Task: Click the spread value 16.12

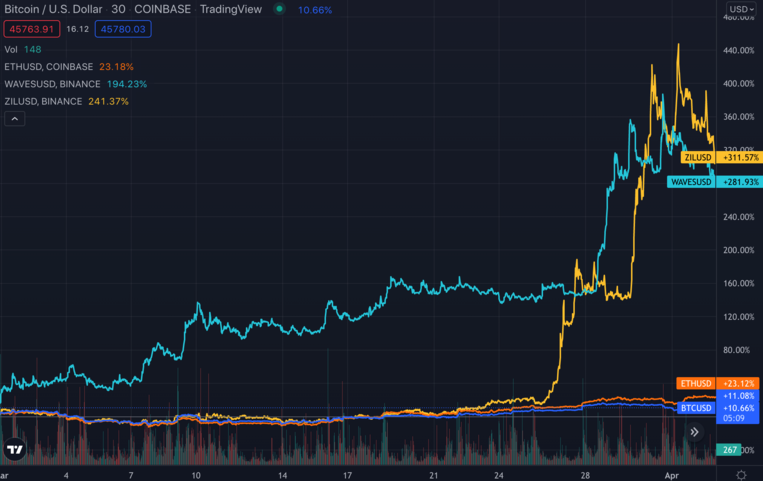Action: pyautogui.click(x=77, y=29)
